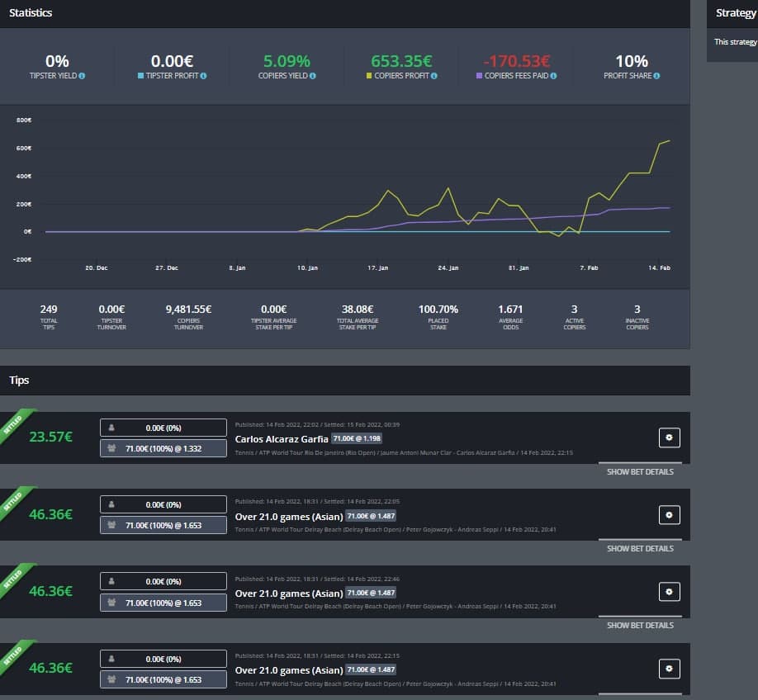Click the 38.08€ Total Average Stake statistic
758x700 pixels.
[x=358, y=317]
